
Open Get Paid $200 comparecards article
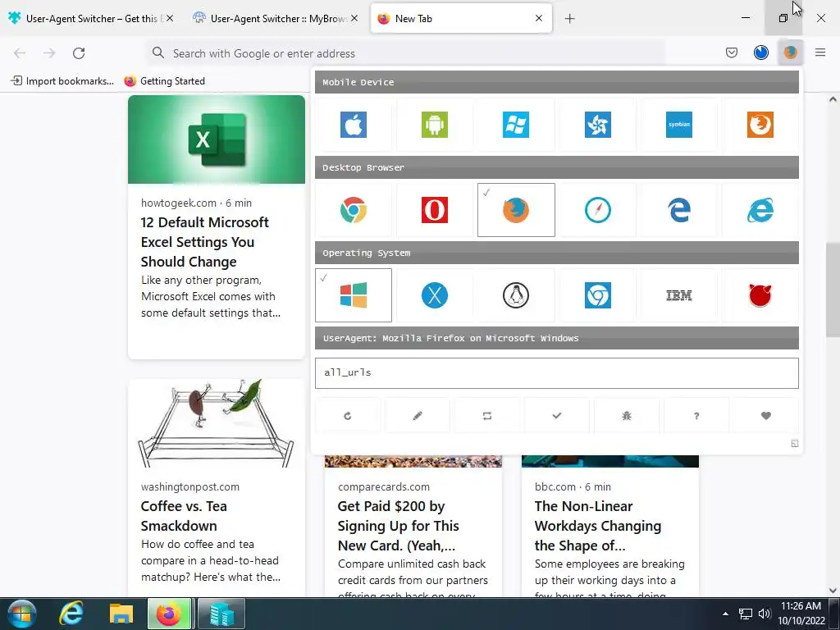(398, 526)
